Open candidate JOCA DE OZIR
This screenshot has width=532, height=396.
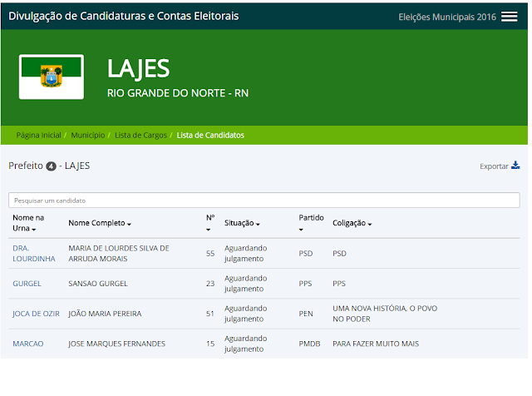click(x=36, y=314)
